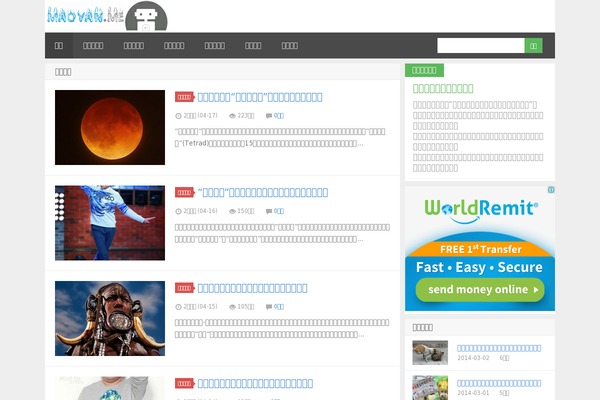Viewport: 600px width, 400px height.
Task: Open the comments link on the 04-17 article
Action: (x=279, y=116)
